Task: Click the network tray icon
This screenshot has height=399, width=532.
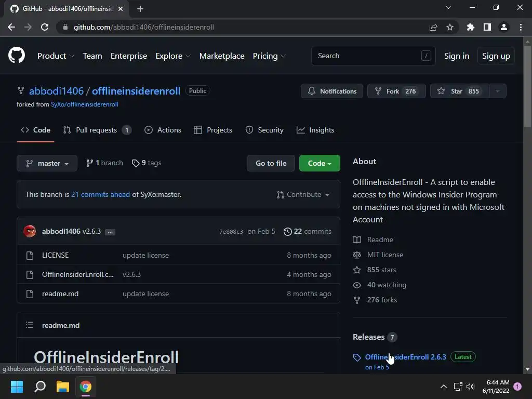Action: (458, 387)
